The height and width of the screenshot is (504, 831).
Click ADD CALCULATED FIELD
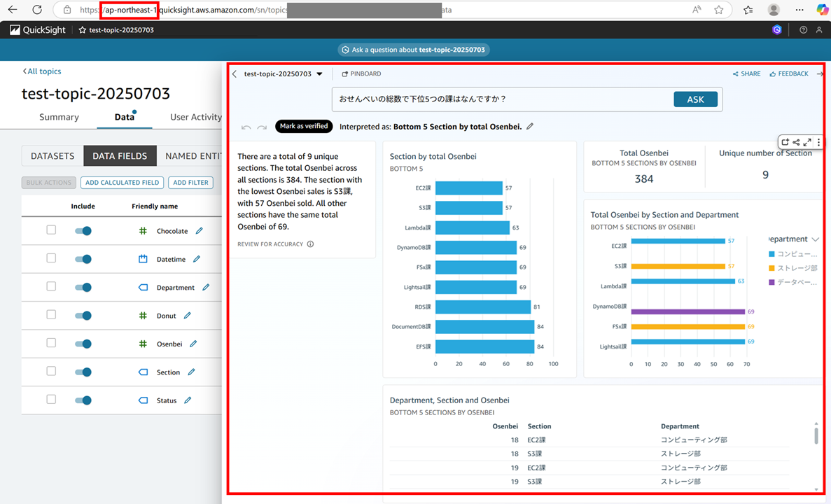click(x=122, y=182)
